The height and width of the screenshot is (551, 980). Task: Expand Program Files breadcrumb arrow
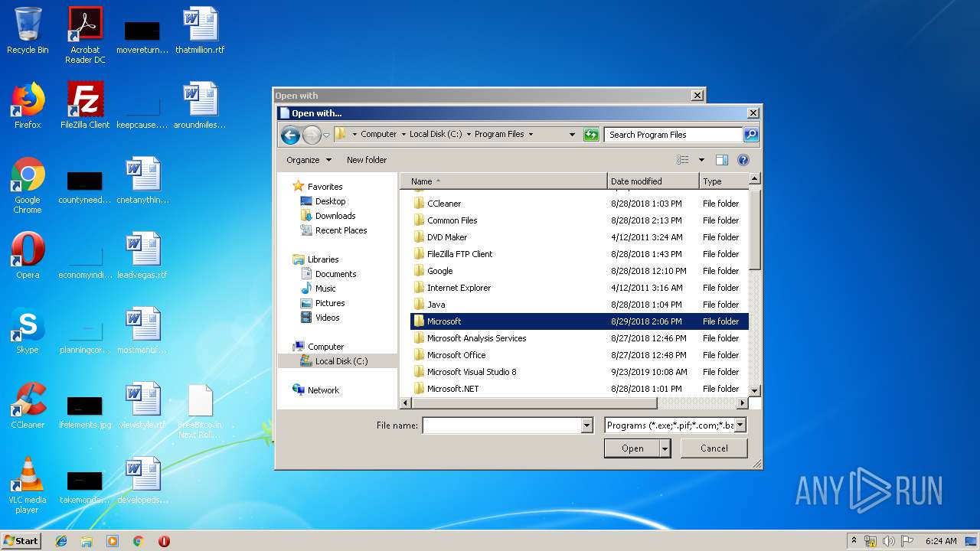pyautogui.click(x=531, y=134)
